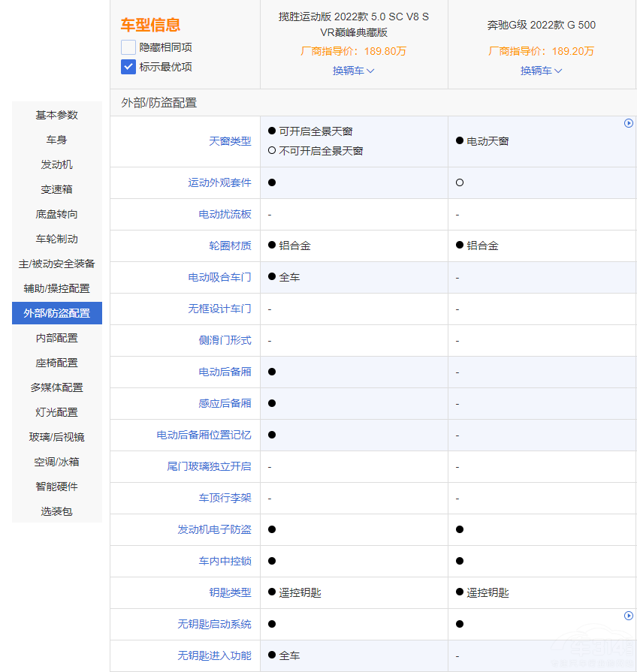Viewport: 637px width, 672px height.
Task: Select 基本参数 in the sidebar
Action: [56, 115]
